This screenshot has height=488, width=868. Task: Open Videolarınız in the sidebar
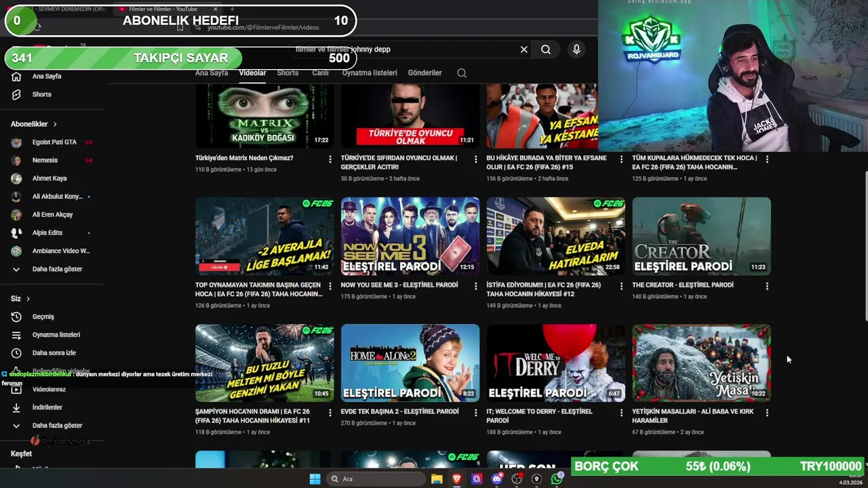tap(49, 390)
